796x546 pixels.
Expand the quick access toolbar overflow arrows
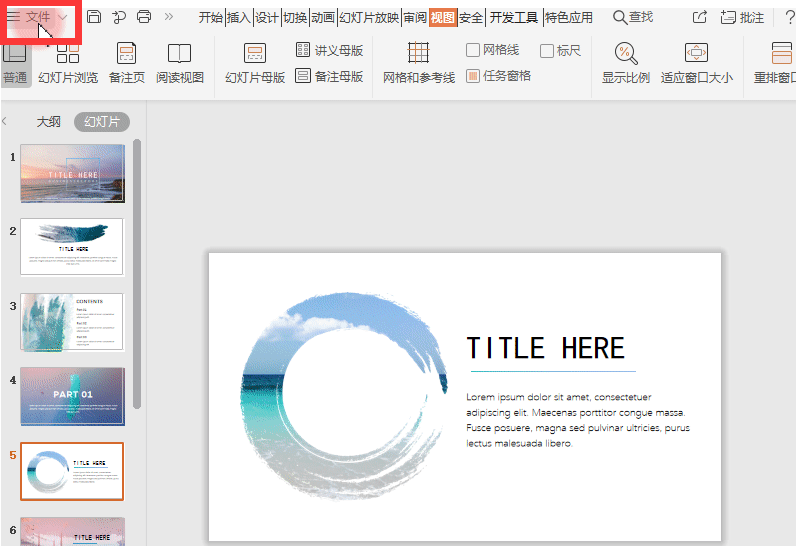point(169,17)
